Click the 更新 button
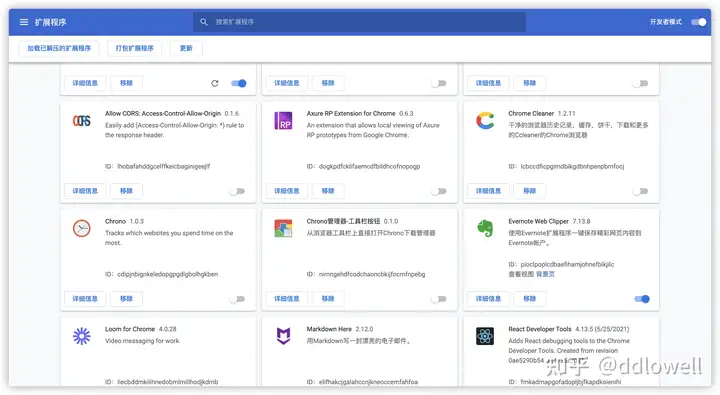 [x=186, y=48]
